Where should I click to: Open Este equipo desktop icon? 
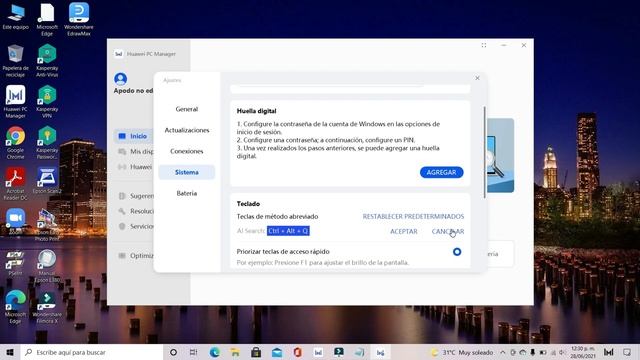coord(16,16)
